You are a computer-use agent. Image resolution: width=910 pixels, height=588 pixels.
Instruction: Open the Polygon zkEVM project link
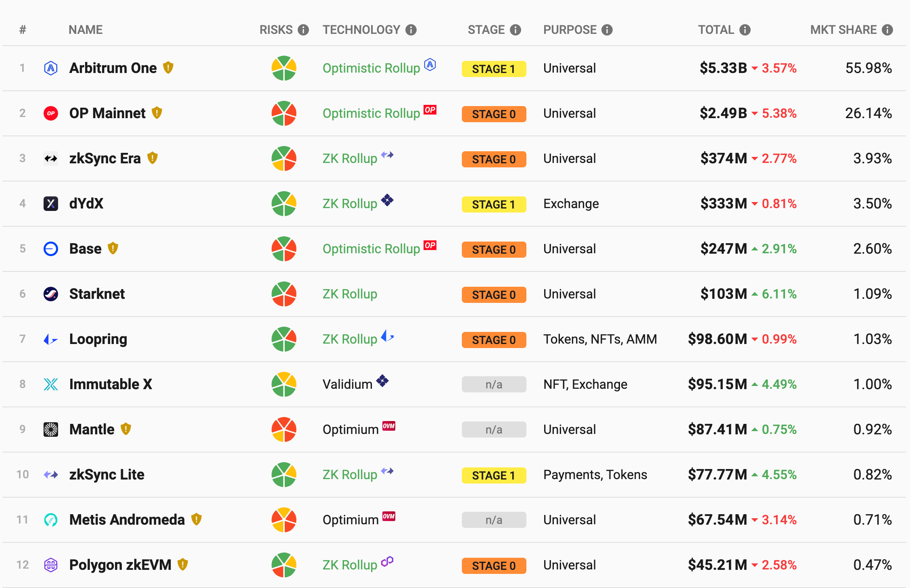pyautogui.click(x=120, y=565)
